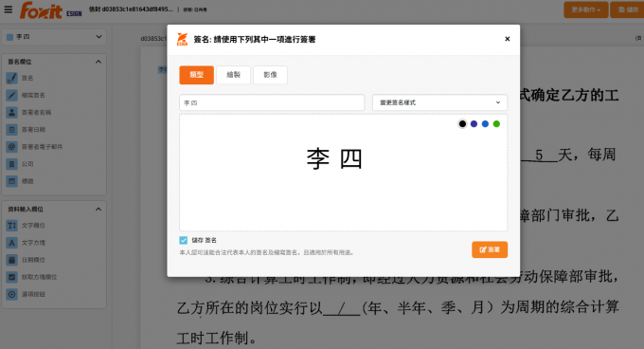Choose the dark purple signature color
Screen dimensions: 644x349
(x=474, y=123)
